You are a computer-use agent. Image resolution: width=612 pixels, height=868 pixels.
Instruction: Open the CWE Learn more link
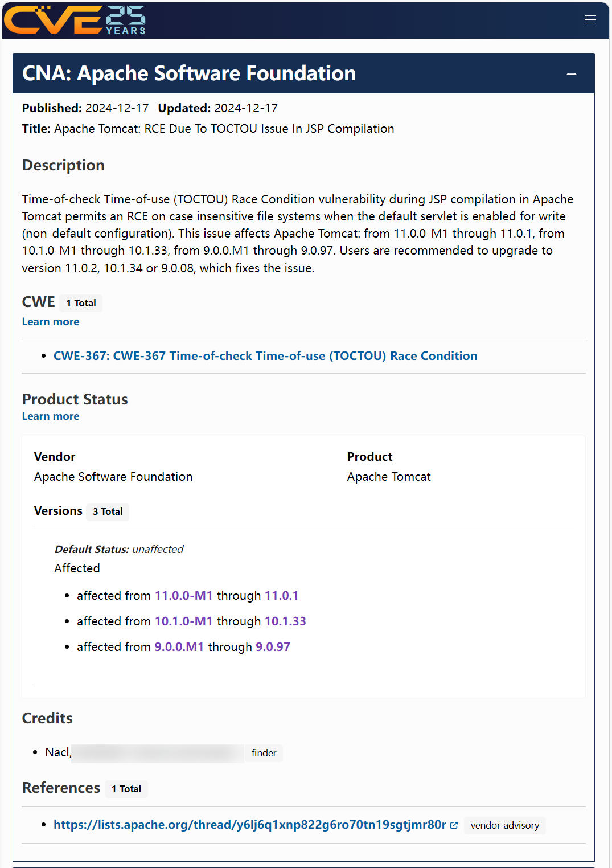tap(51, 322)
